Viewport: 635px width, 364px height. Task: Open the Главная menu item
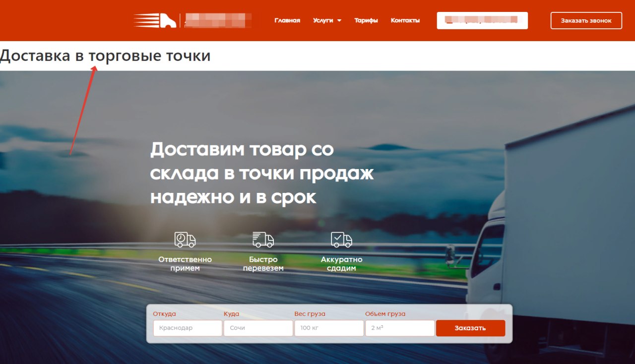(x=287, y=21)
